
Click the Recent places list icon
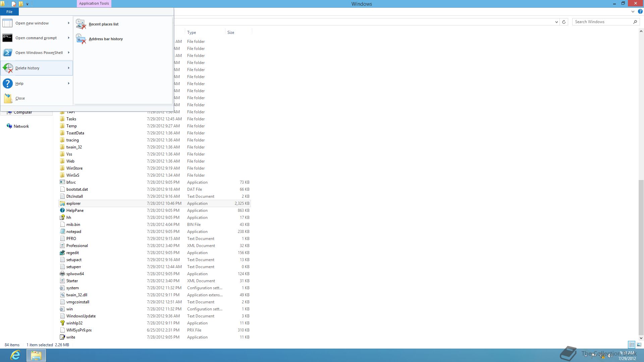tap(81, 24)
